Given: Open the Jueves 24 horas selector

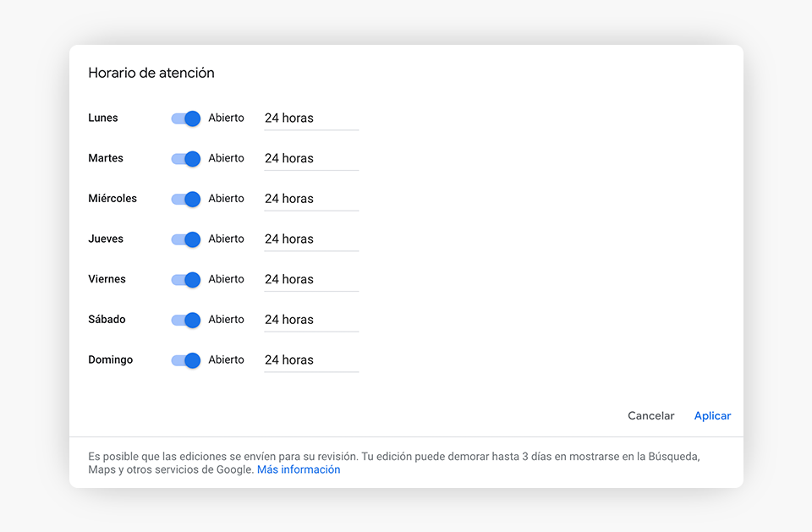Looking at the screenshot, I should tap(311, 240).
